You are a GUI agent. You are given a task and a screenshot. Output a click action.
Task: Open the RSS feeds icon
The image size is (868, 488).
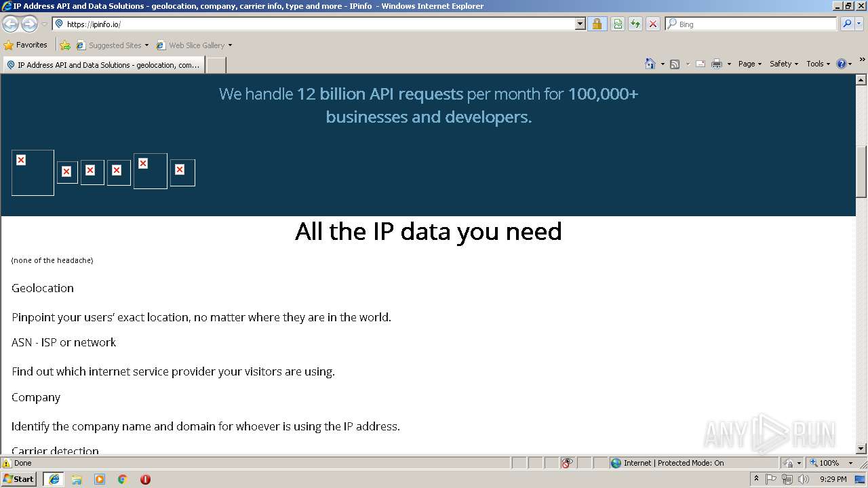pos(675,64)
